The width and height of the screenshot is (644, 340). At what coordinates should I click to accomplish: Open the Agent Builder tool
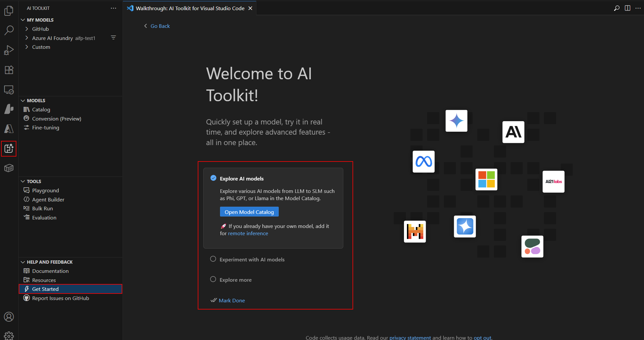tap(48, 199)
